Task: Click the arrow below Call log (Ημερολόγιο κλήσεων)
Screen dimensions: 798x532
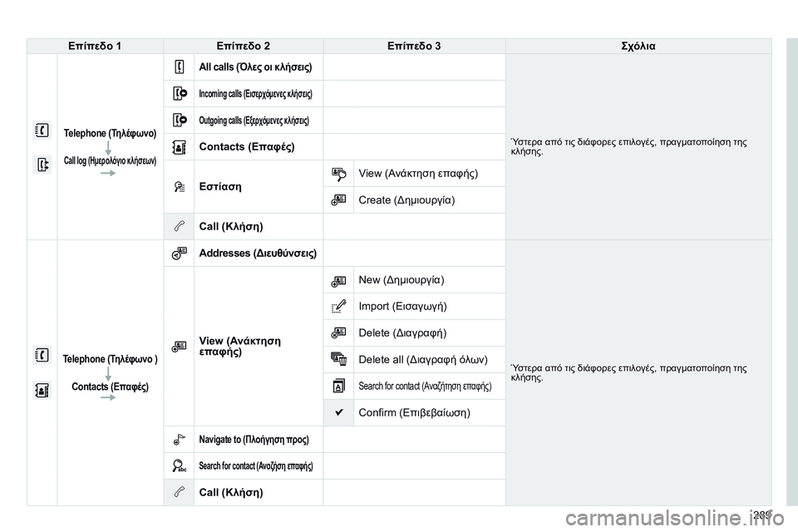Action: pyautogui.click(x=108, y=174)
